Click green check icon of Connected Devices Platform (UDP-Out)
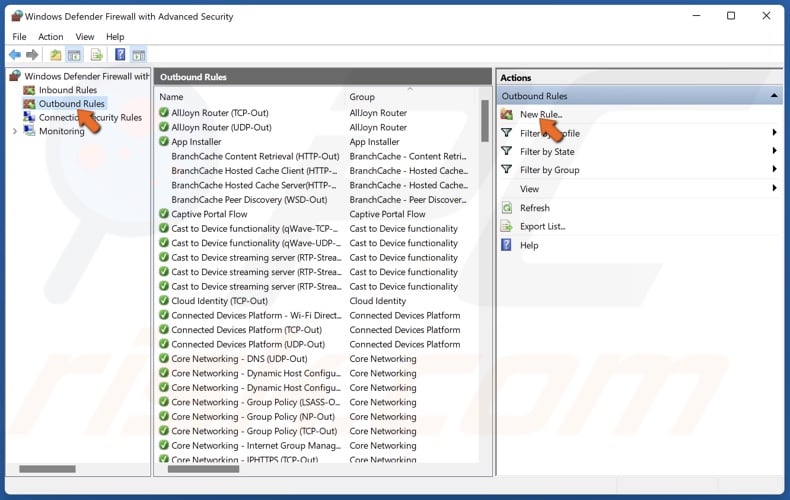790x500 pixels. 164,344
